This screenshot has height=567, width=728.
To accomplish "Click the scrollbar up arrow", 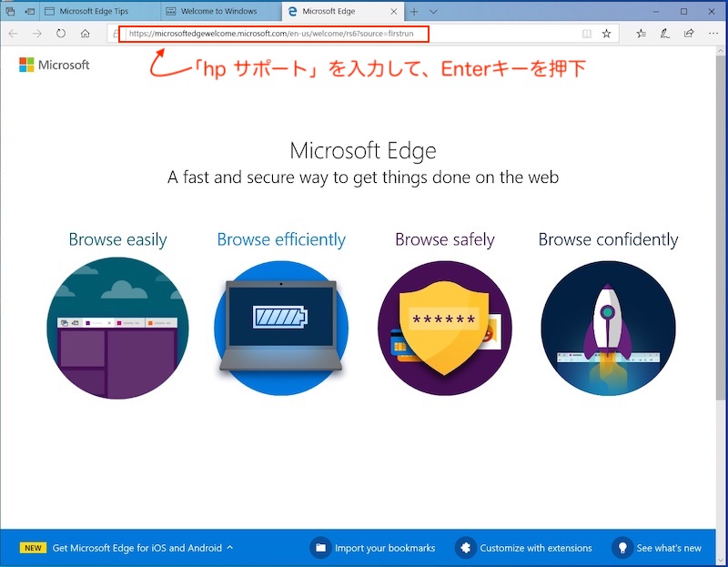I will point(722,50).
